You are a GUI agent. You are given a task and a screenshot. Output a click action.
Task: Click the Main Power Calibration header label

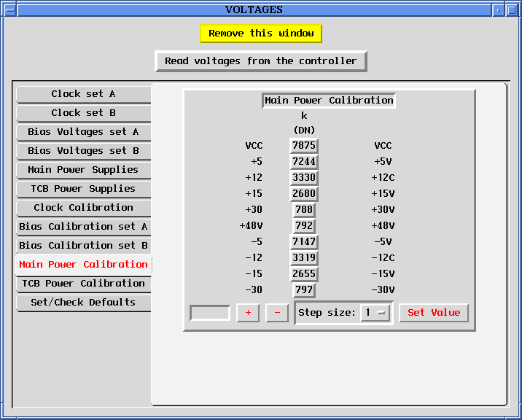329,101
